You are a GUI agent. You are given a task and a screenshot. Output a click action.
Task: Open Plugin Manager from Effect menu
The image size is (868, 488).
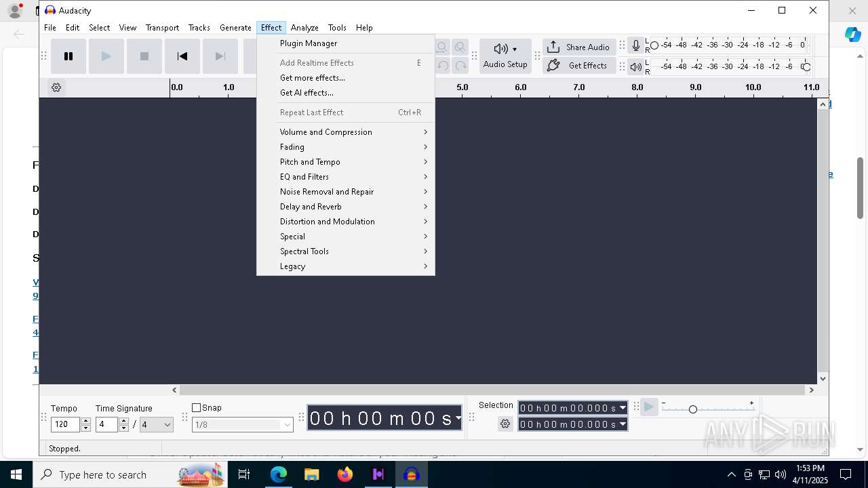[x=346, y=43]
